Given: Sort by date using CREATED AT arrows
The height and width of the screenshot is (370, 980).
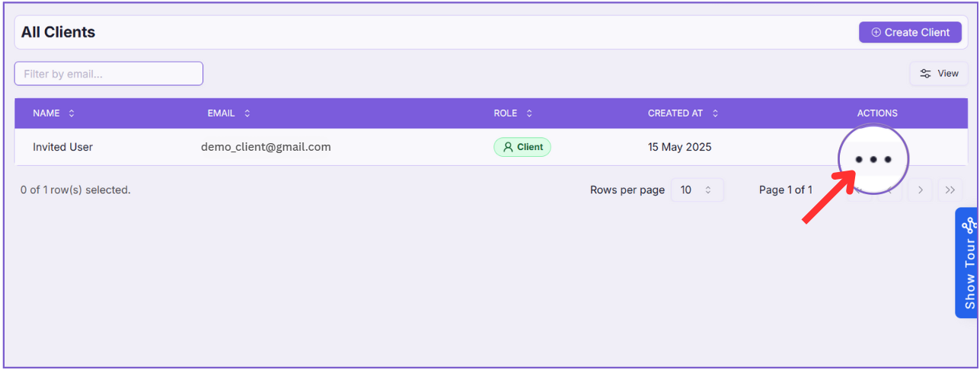Looking at the screenshot, I should click(715, 113).
